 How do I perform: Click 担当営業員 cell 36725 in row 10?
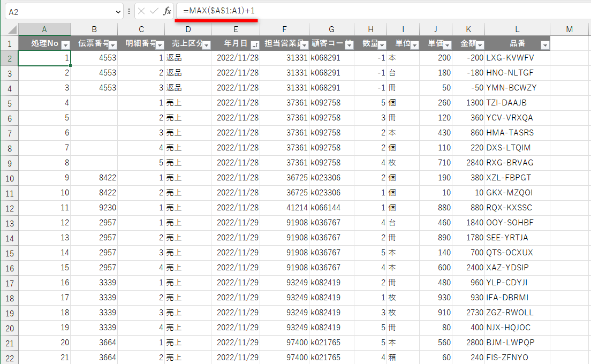(285, 178)
